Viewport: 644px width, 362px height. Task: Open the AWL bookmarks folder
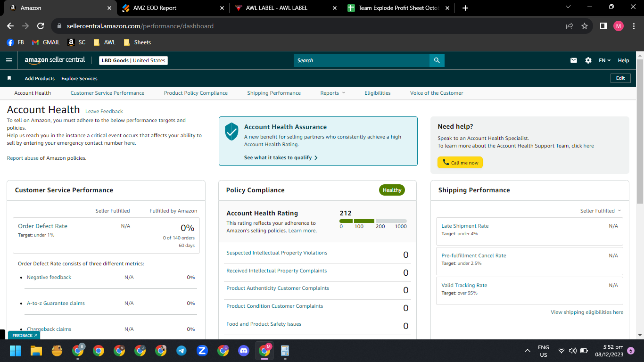point(104,42)
